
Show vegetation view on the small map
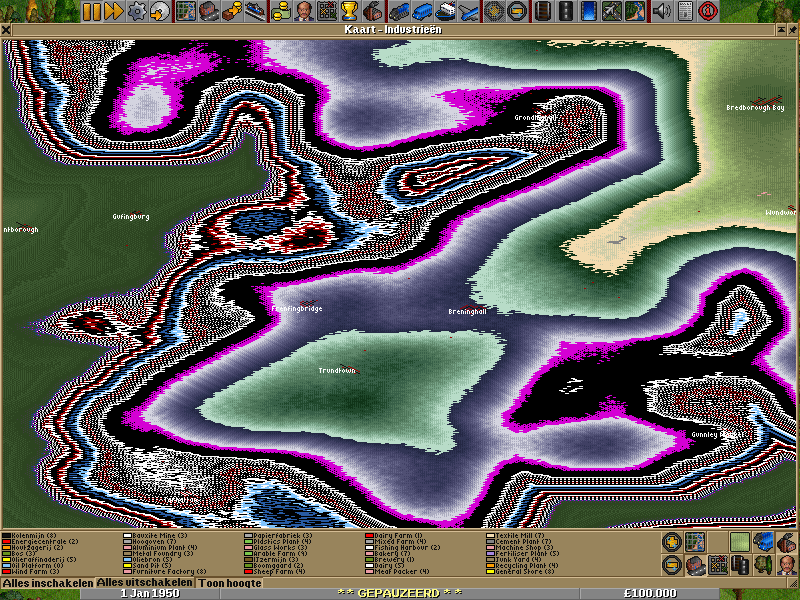point(763,565)
